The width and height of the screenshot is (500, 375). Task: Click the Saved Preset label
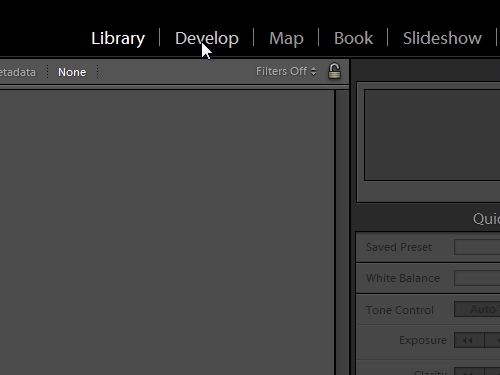coord(399,247)
